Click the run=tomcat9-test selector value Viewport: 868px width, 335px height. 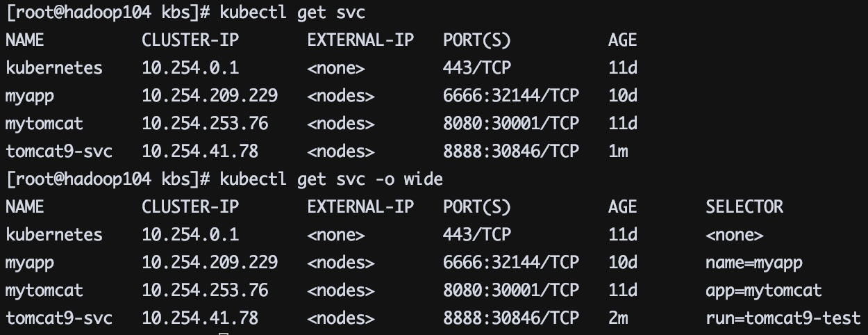[x=783, y=318]
